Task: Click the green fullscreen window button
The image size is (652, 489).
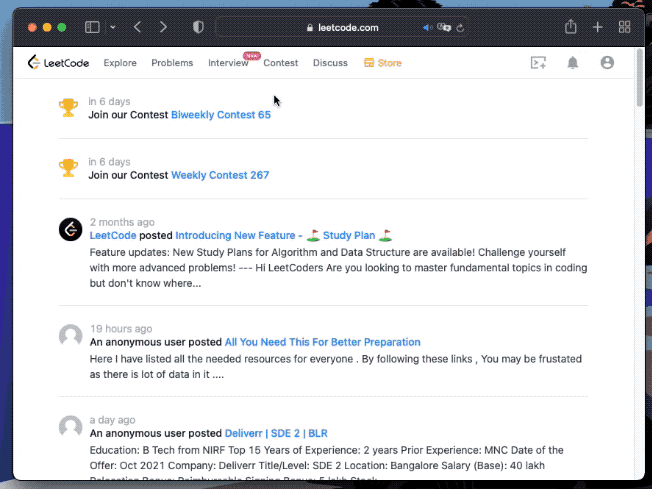Action: point(62,27)
